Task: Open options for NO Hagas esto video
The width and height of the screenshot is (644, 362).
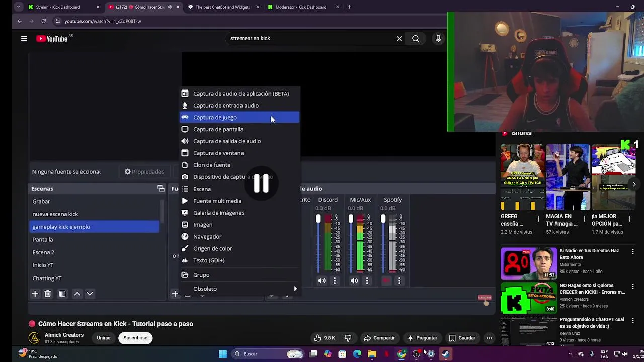Action: 633,286
